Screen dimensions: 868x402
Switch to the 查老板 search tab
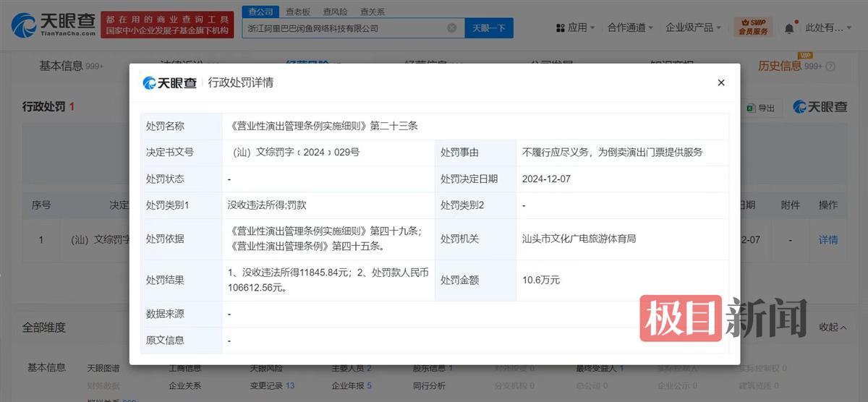tap(297, 12)
